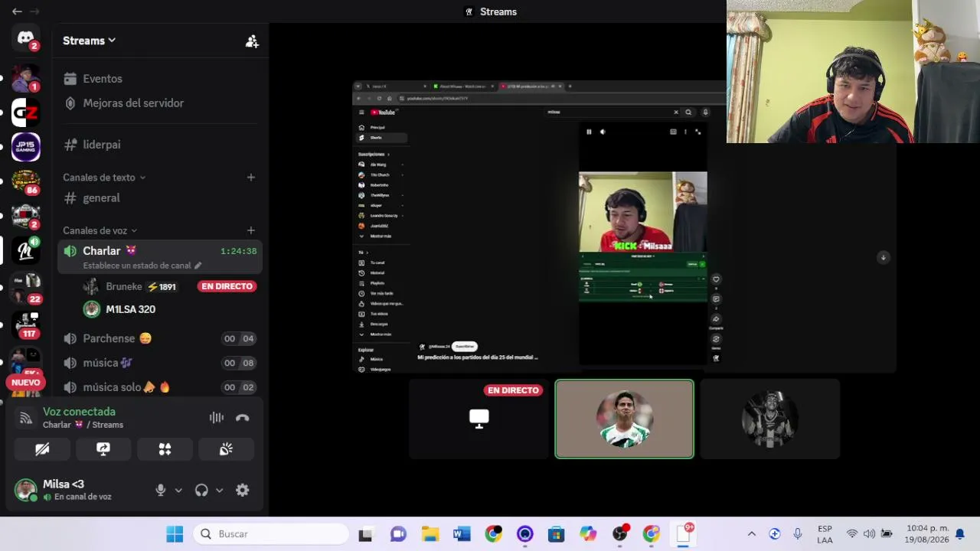Edit the channel status pencil icon
980x551 pixels.
click(x=198, y=266)
